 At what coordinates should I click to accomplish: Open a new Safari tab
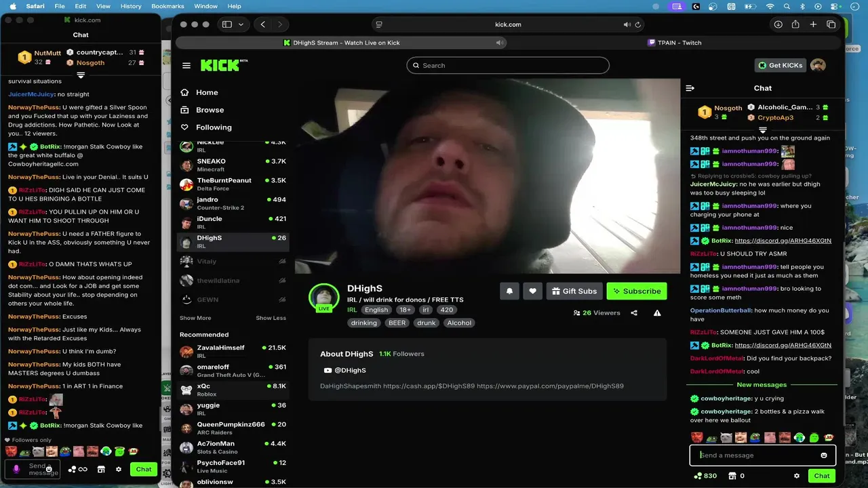(813, 24)
